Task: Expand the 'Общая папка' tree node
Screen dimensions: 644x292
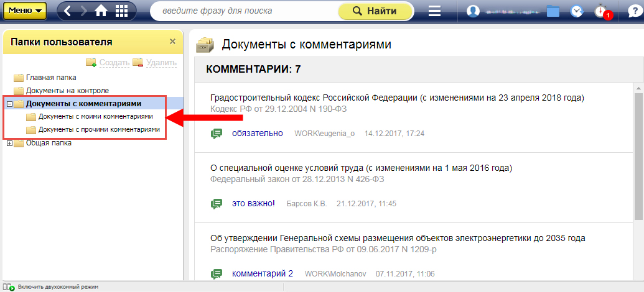Action: click(x=9, y=144)
